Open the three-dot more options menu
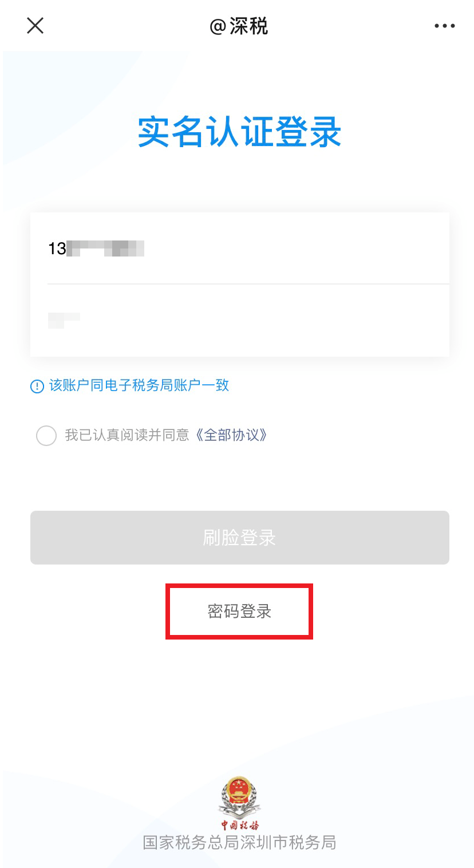This screenshot has height=868, width=474. (445, 26)
